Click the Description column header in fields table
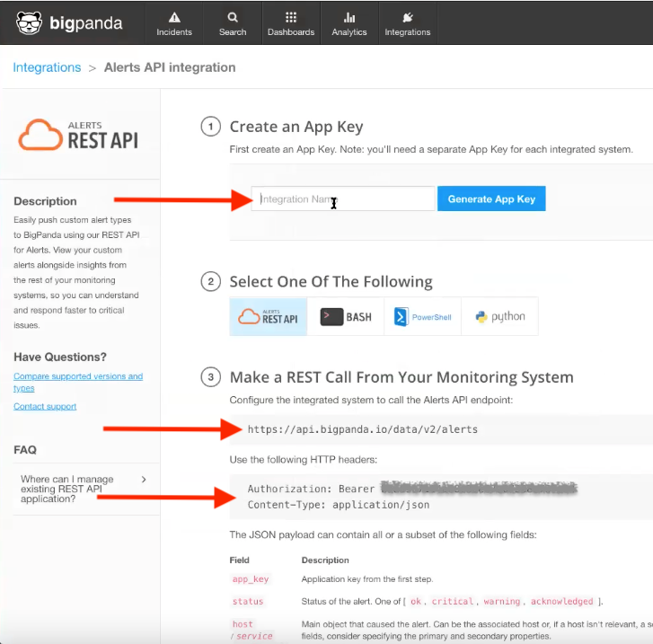Image resolution: width=653 pixels, height=644 pixels. (x=325, y=560)
